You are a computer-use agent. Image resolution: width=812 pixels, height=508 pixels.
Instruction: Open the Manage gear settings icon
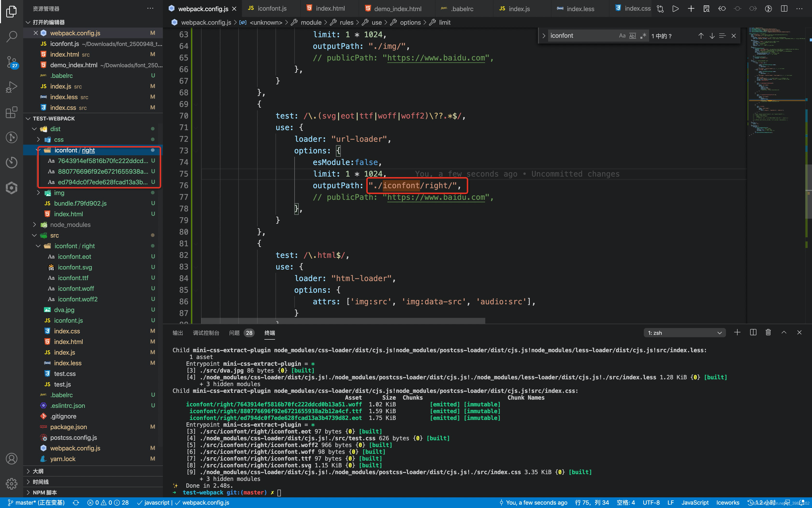(x=11, y=484)
